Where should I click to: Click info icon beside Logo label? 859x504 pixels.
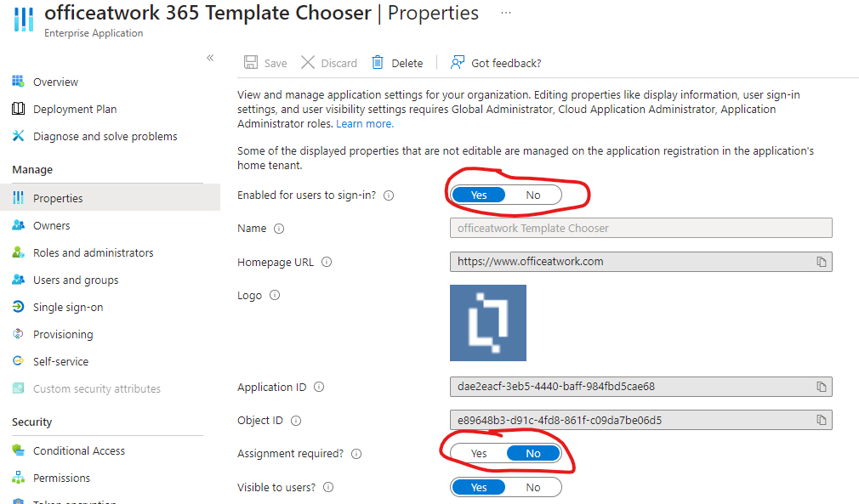[x=275, y=296]
